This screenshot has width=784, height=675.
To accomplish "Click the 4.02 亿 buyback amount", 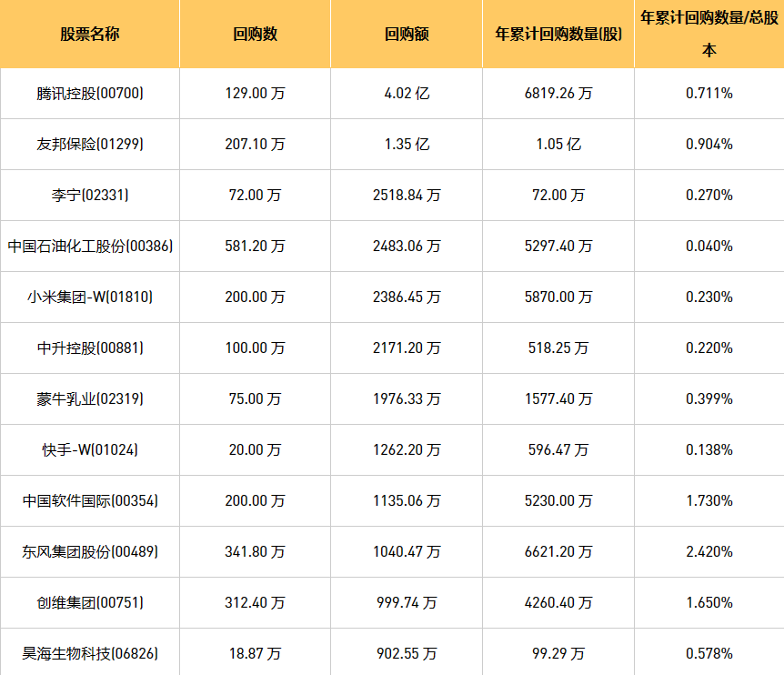I will coord(407,94).
